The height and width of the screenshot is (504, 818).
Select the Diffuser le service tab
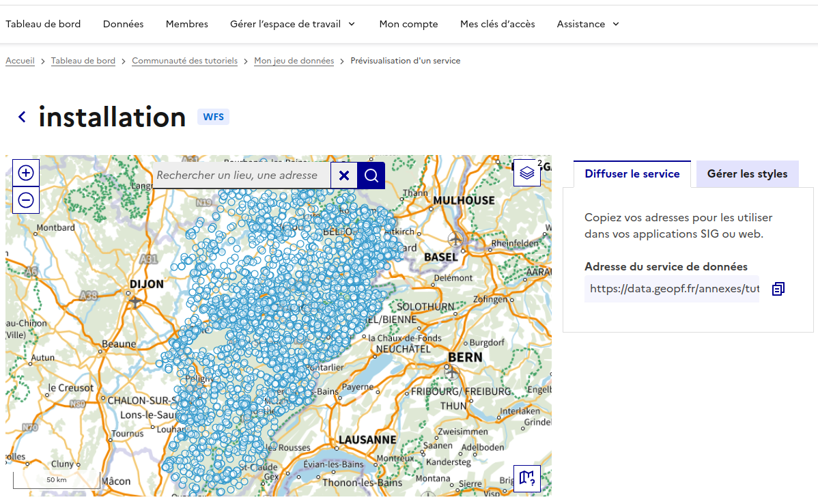(x=632, y=173)
